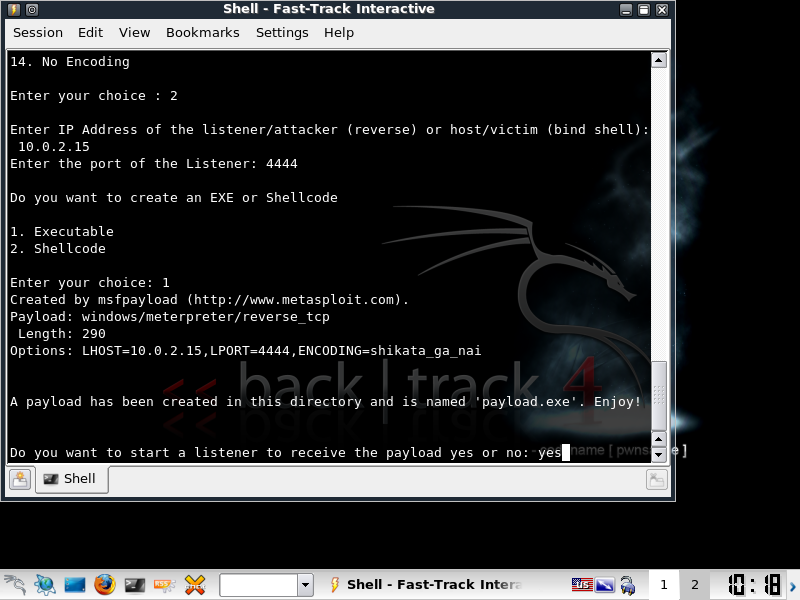Click the '14. No Encoding' line
800x600 pixels.
(x=70, y=62)
